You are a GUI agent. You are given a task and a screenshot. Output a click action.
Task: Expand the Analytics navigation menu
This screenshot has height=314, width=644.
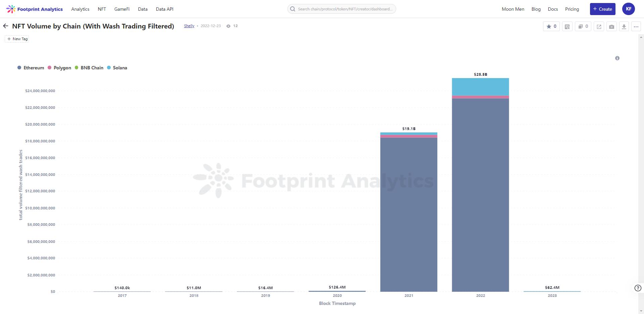coord(80,9)
